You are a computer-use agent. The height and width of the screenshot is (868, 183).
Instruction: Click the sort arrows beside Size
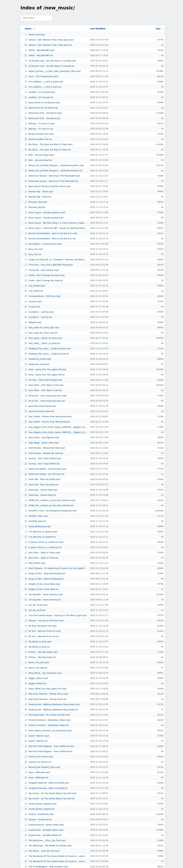coord(163,29)
